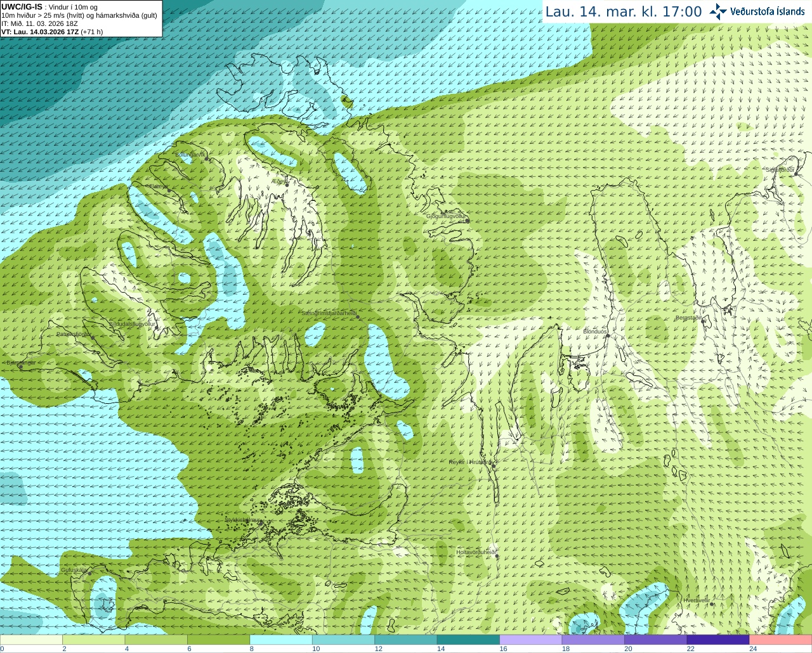Click the UWC/IG-IS model title text
This screenshot has height=653, width=812.
point(22,7)
